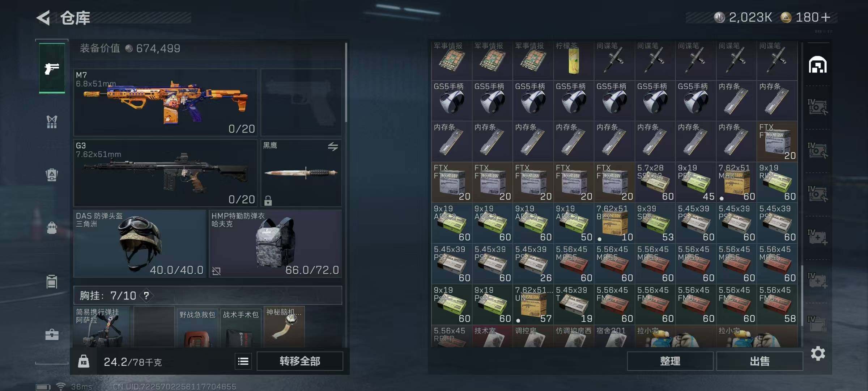Select the weapons pistol tab in sidebar
Viewport: 868px width, 391px height.
pyautogui.click(x=52, y=68)
